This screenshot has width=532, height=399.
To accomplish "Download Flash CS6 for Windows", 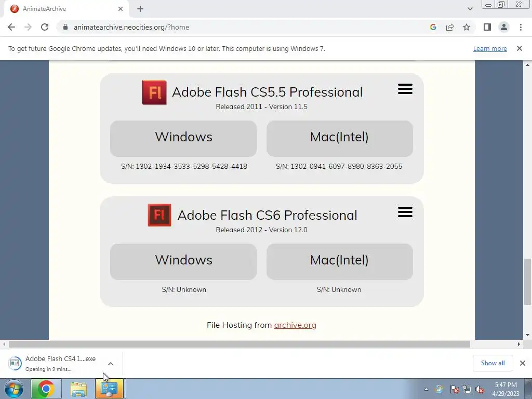I will [183, 262].
